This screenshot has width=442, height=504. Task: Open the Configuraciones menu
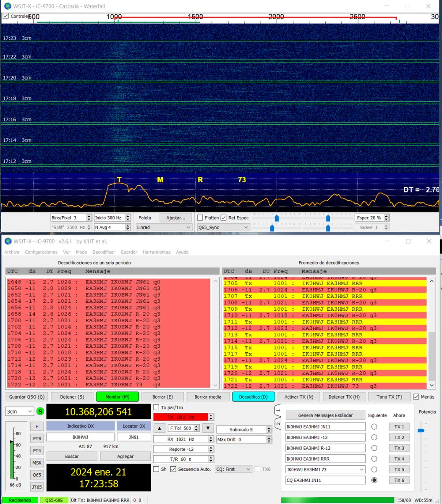pos(41,252)
